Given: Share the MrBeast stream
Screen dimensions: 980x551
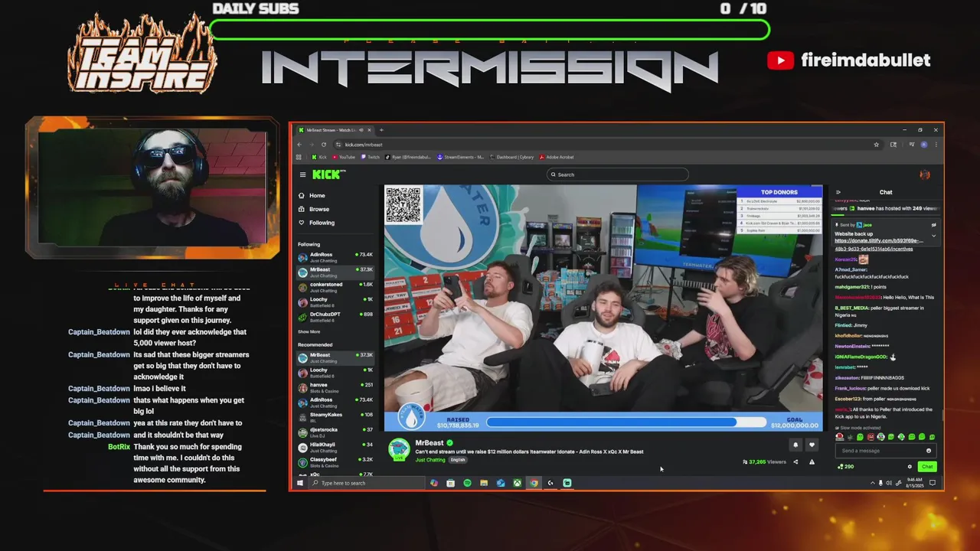Looking at the screenshot, I should click(x=795, y=461).
